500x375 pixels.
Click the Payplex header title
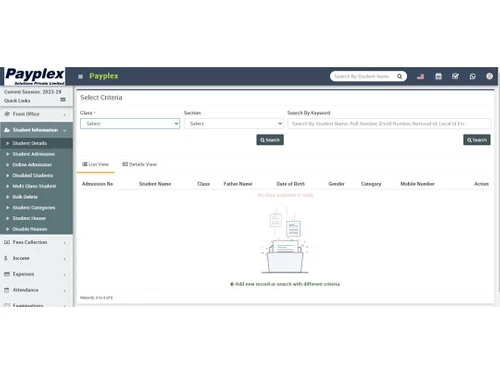104,76
